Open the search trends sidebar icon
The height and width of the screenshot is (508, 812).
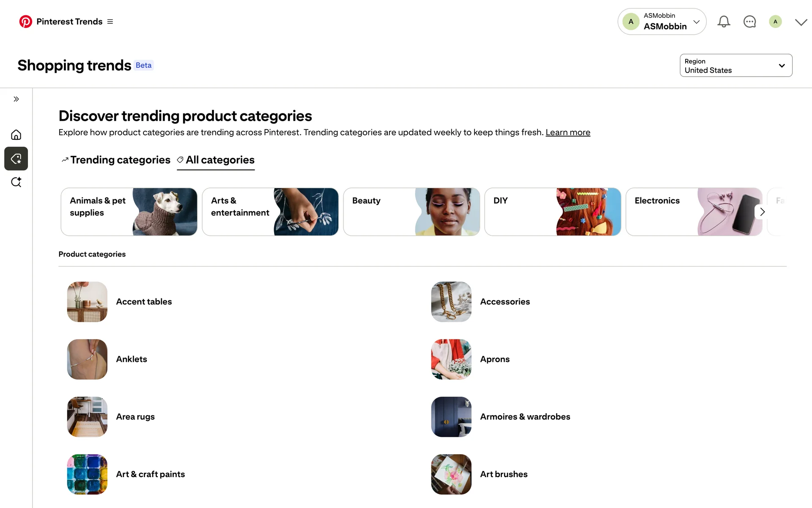(x=16, y=182)
